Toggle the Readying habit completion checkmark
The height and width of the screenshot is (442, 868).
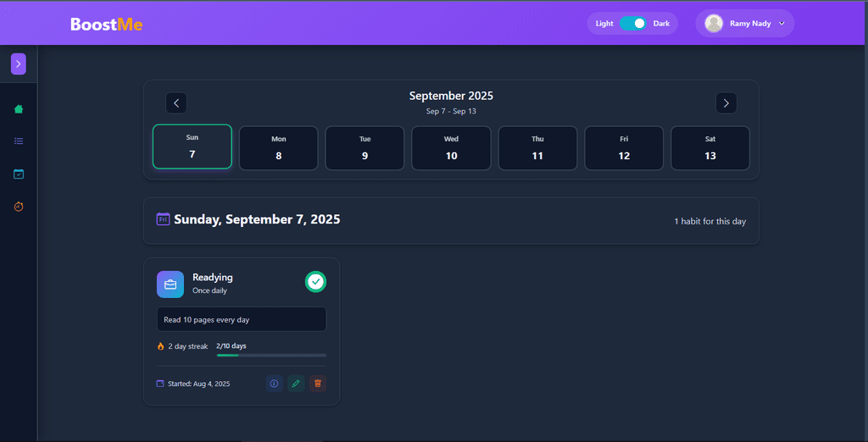click(x=315, y=282)
